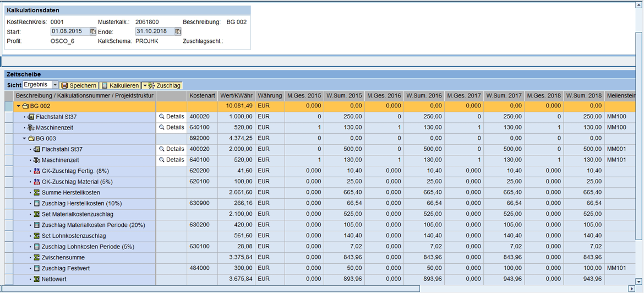Click value cell 2.661,60
The image size is (644, 293).
coord(236,193)
